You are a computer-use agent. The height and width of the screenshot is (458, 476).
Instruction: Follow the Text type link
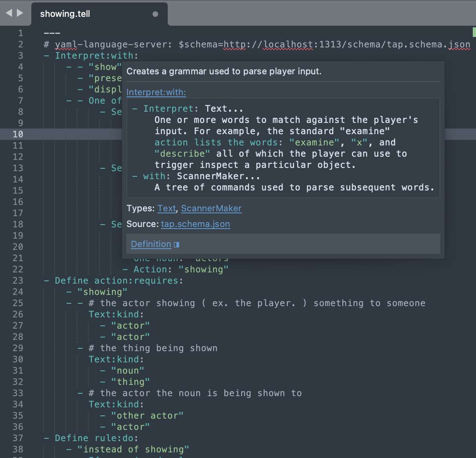pyautogui.click(x=166, y=208)
